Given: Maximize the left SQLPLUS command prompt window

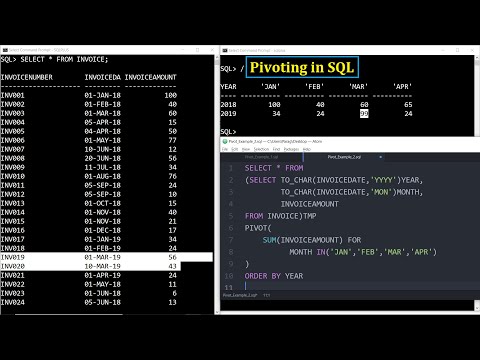Looking at the screenshot, I should [197, 50].
